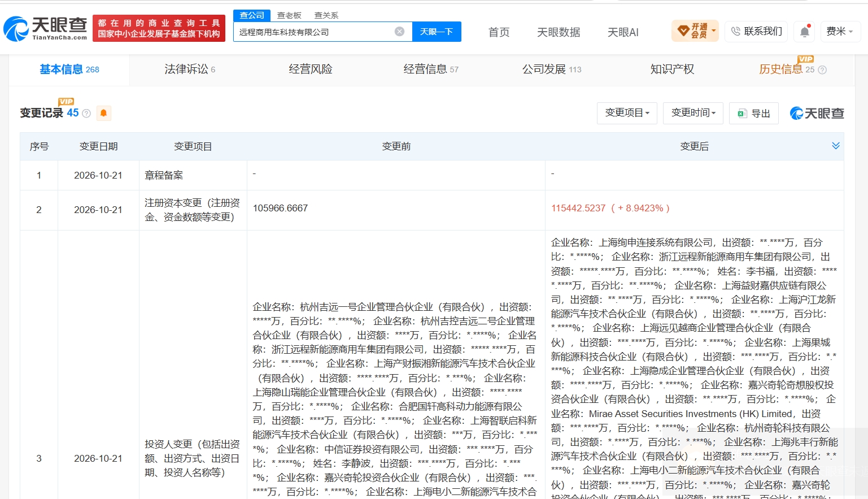
Task: Click the 章程备案 cell in row 1
Action: point(193,175)
